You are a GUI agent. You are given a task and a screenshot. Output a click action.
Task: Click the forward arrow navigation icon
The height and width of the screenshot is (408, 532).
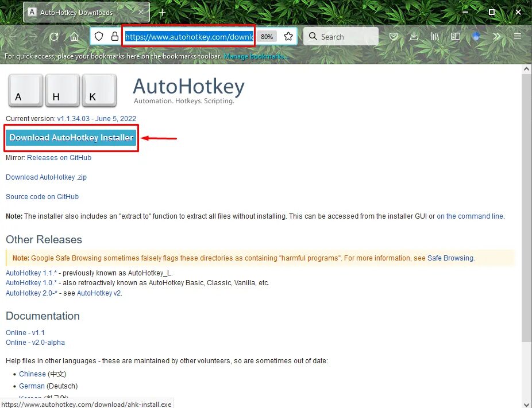click(33, 37)
